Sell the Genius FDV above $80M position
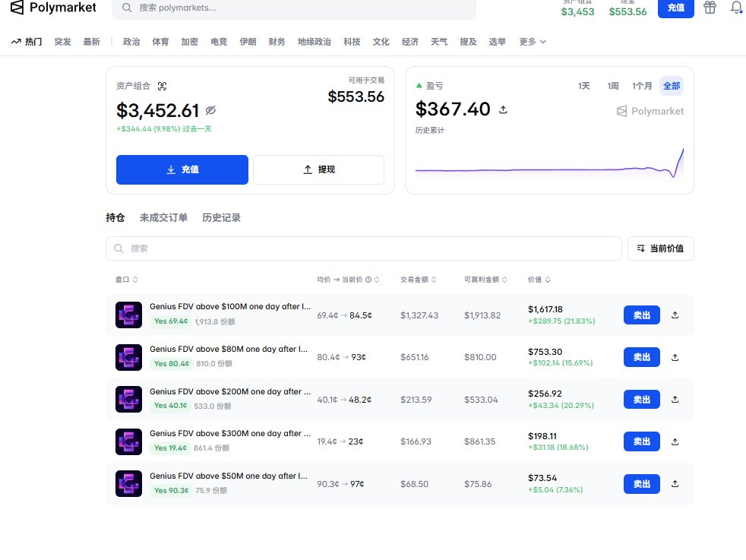 641,357
